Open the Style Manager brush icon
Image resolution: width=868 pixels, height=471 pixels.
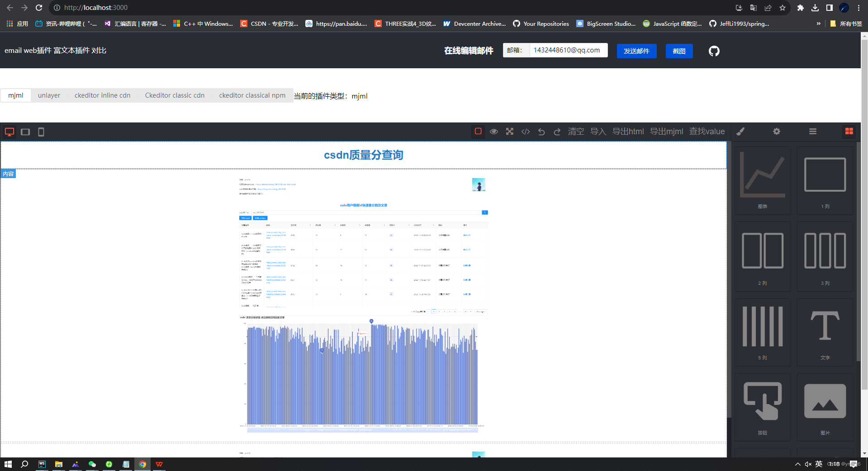(740, 132)
